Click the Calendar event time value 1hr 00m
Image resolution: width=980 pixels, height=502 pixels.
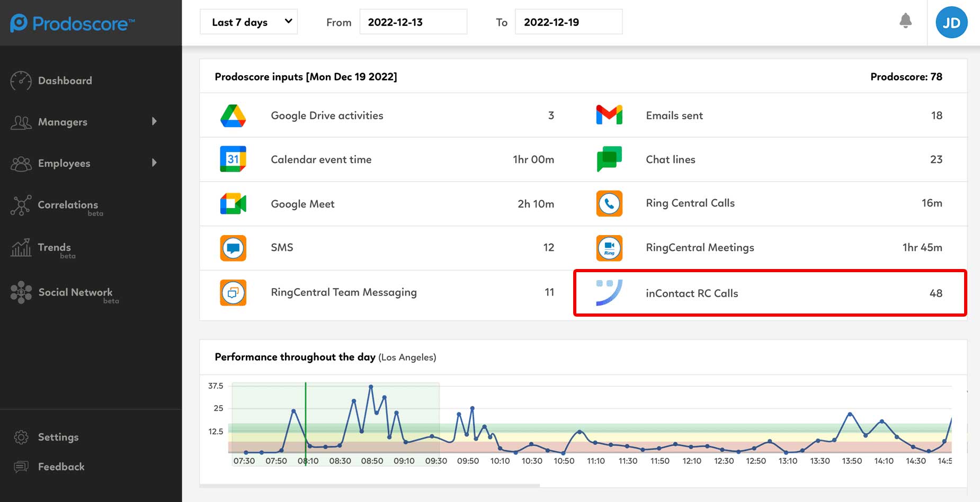533,159
